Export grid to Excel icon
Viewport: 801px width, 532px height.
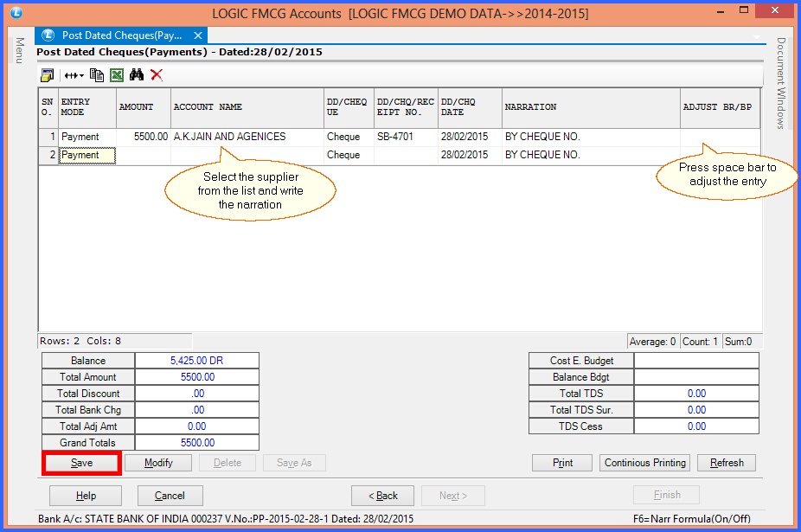pos(116,75)
